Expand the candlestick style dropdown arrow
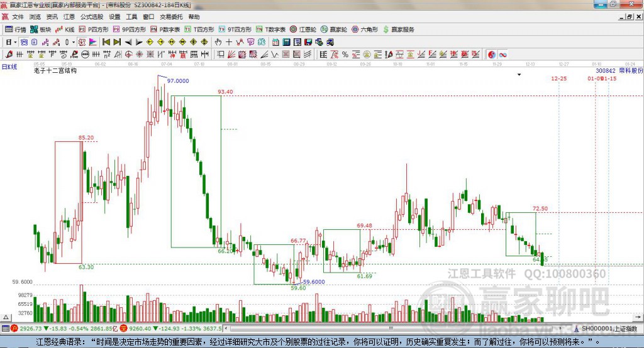 point(74,42)
